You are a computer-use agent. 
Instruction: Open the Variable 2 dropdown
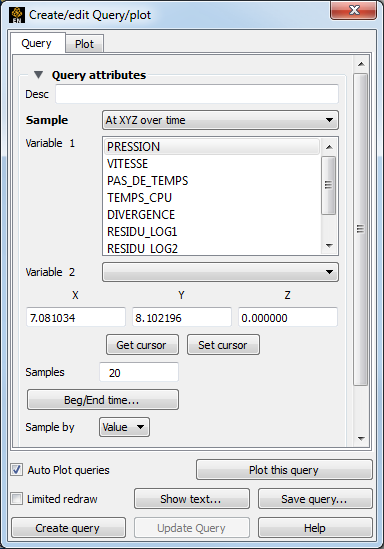(220, 272)
